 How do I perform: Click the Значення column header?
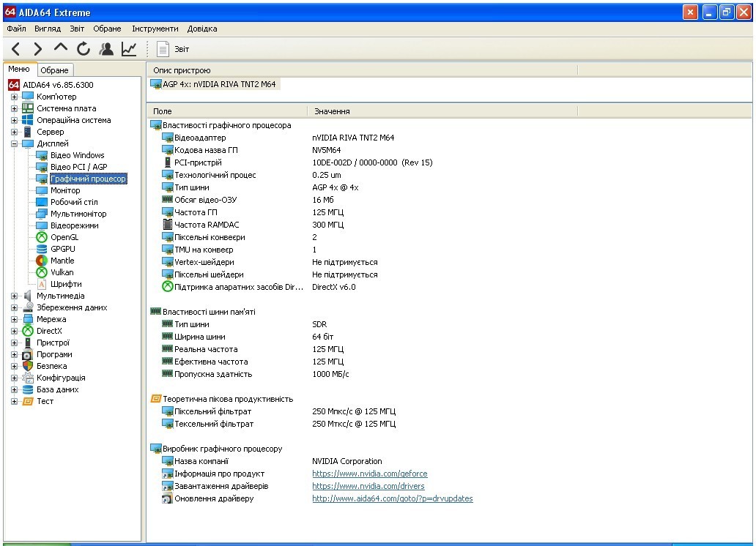tap(332, 111)
